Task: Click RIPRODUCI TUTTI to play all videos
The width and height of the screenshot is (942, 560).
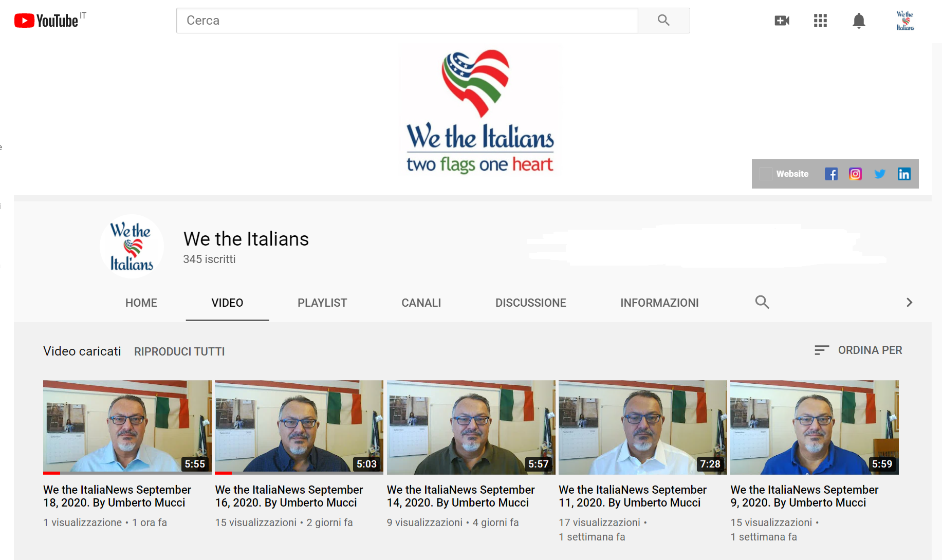Action: coord(179,351)
